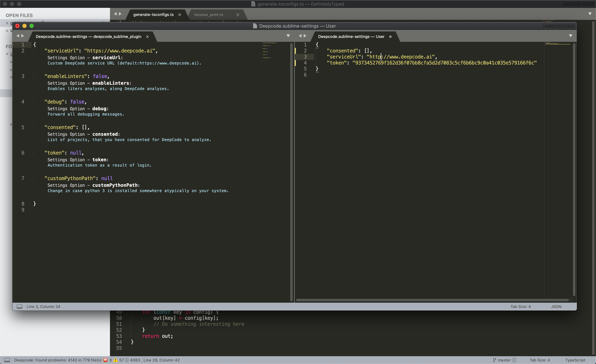The image size is (596, 364).
Task: Click the "enableLinters" key in the default settings
Action: 66,76
